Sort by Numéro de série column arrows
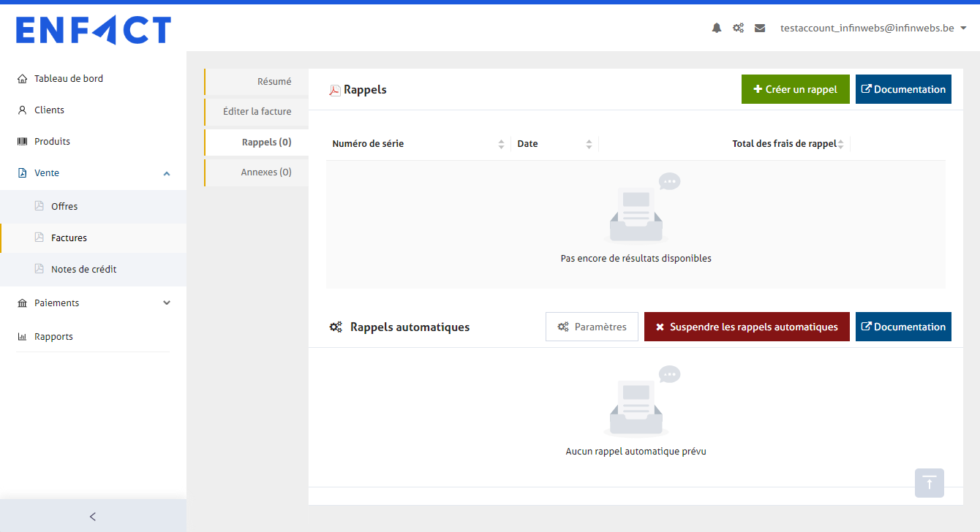The width and height of the screenshot is (980, 532). tap(501, 144)
